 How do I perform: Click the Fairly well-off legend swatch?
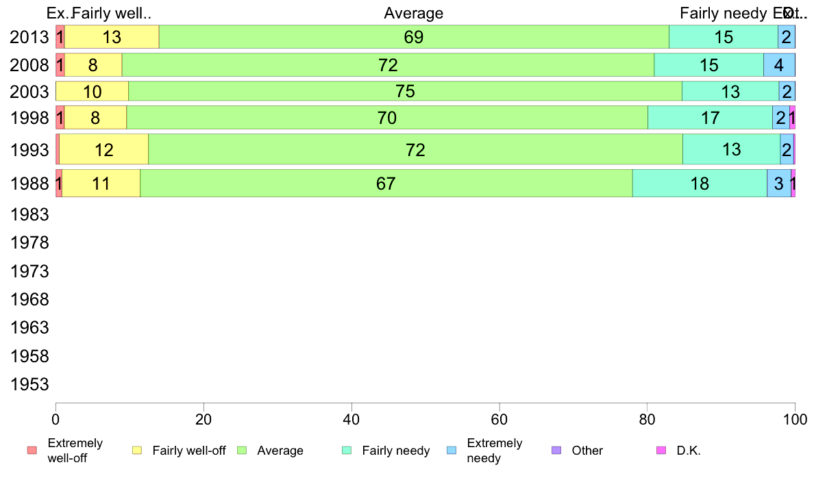[x=137, y=451]
